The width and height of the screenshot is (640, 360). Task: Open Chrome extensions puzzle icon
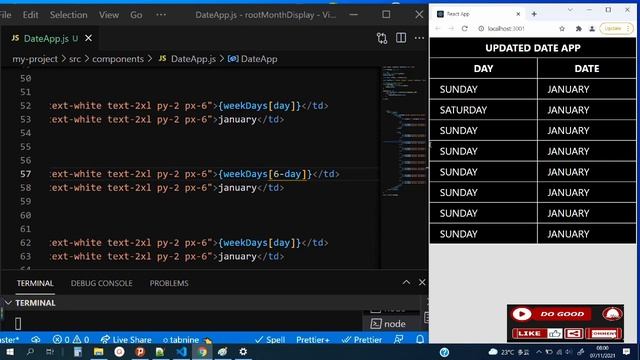(x=578, y=29)
